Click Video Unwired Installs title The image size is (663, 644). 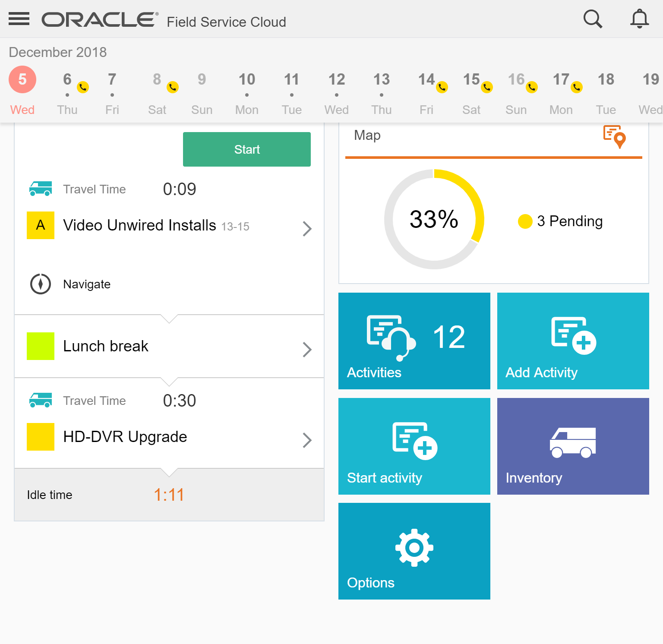tap(139, 225)
